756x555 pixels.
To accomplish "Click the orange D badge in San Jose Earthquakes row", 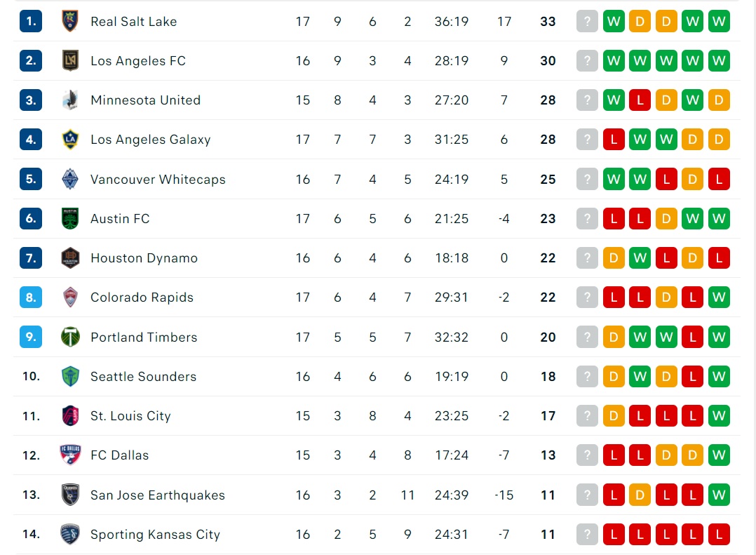I will tap(640, 495).
